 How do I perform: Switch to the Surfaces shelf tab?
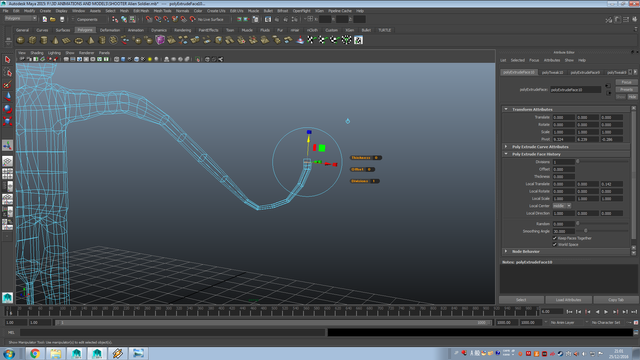(x=63, y=30)
